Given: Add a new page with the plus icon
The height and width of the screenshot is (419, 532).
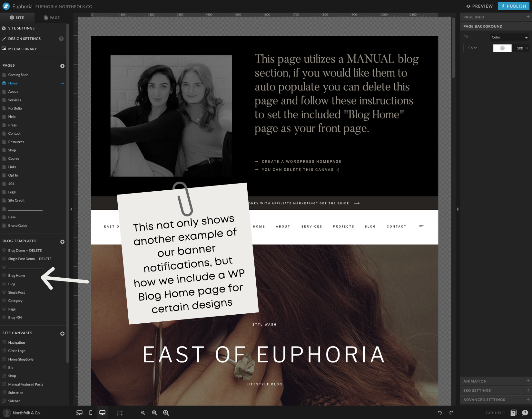Looking at the screenshot, I should point(62,66).
